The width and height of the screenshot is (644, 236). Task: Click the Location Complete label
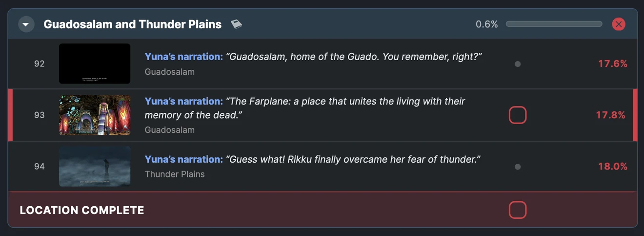(82, 211)
